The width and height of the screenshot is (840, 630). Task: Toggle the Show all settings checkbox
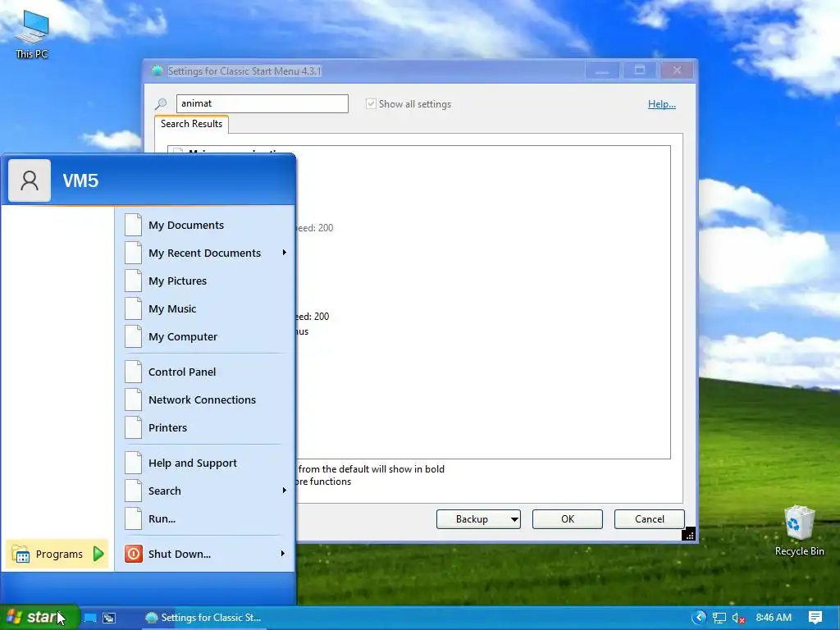pos(371,103)
